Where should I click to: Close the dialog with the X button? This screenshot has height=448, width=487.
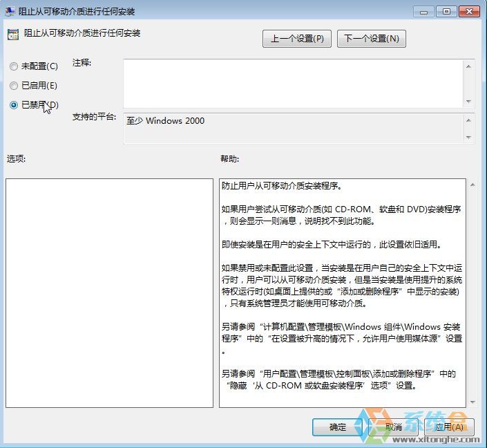click(x=469, y=12)
